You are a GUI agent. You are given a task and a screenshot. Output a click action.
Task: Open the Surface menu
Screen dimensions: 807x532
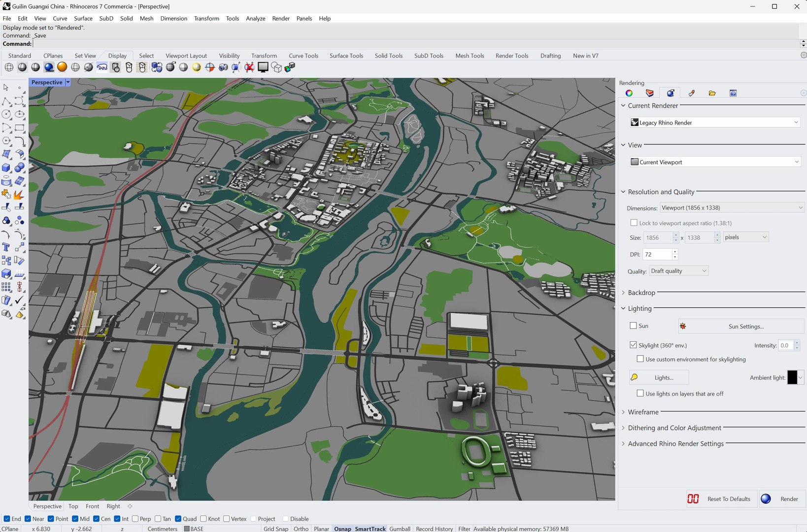coord(83,18)
